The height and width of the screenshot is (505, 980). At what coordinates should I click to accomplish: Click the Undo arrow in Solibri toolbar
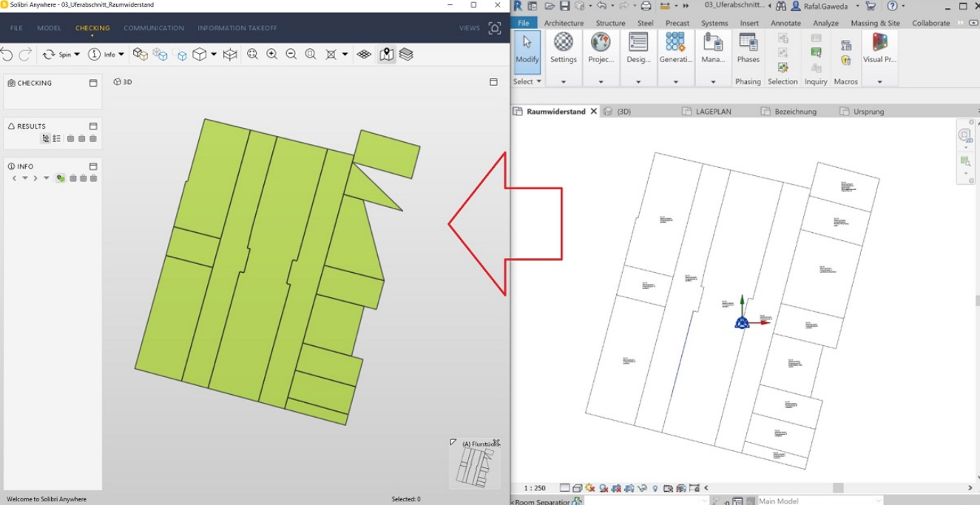point(7,54)
